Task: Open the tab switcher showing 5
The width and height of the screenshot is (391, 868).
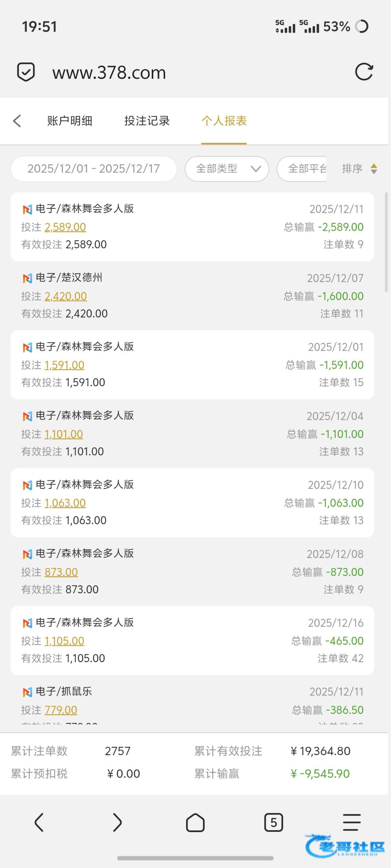Action: (274, 822)
